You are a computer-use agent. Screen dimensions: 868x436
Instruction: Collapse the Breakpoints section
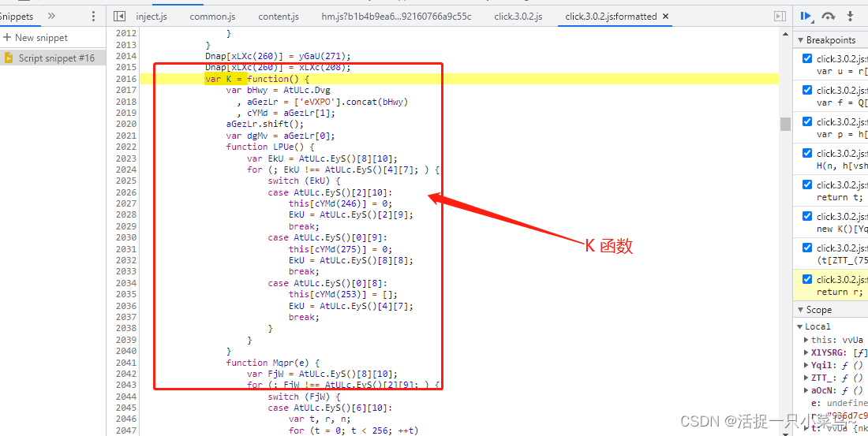point(800,39)
